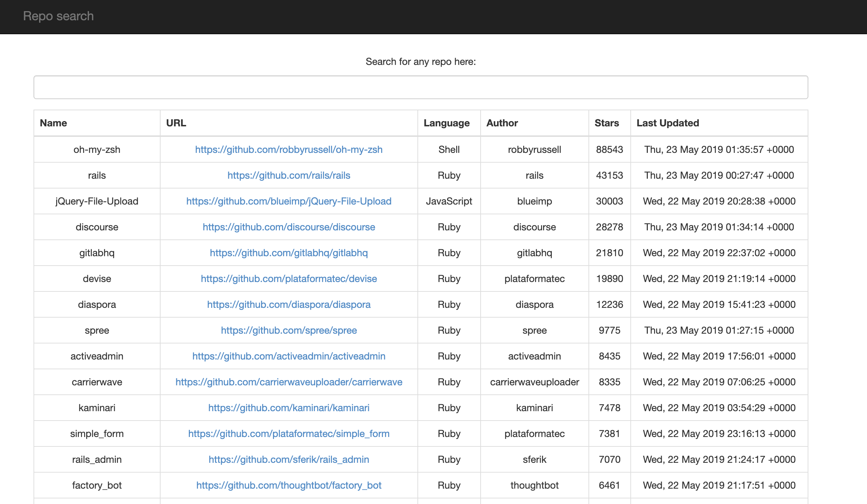Select the 6461 stars value
The height and width of the screenshot is (504, 867).
coord(609,485)
